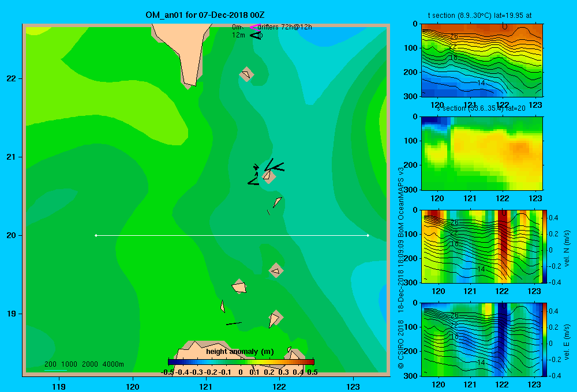This screenshot has height=392, width=577.
Task: Click the -0.5 tick under height anomaly bar
Action: 167,372
